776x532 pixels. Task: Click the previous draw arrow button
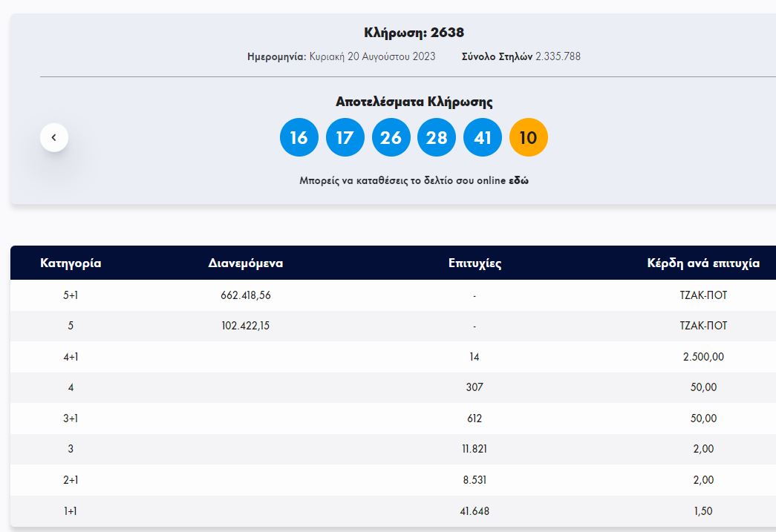[x=54, y=137]
